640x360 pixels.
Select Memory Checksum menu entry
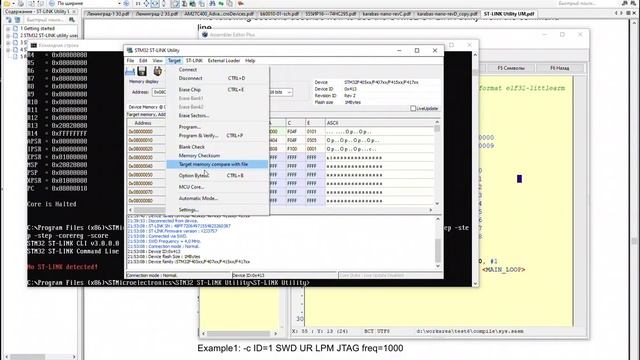coord(218,156)
